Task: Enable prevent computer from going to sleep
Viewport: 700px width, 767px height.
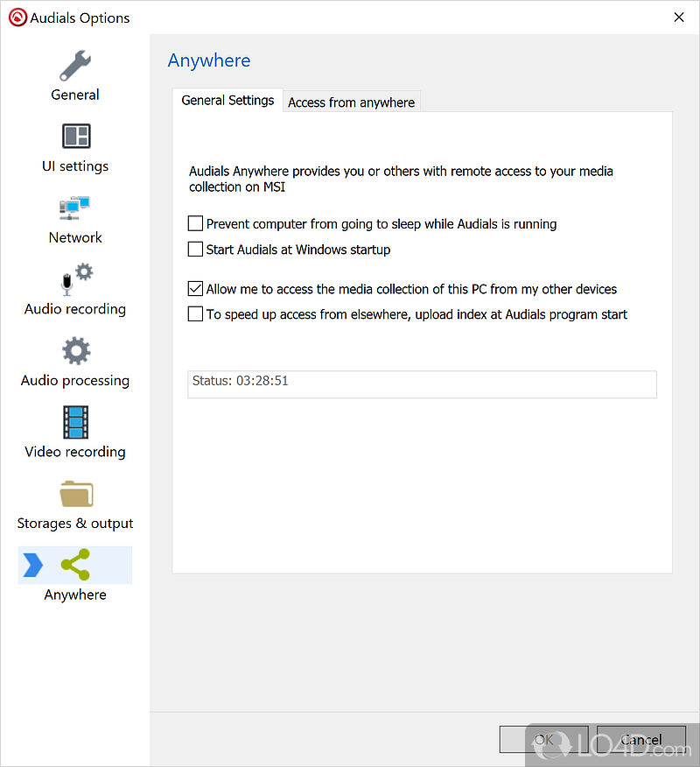Action: [x=196, y=224]
